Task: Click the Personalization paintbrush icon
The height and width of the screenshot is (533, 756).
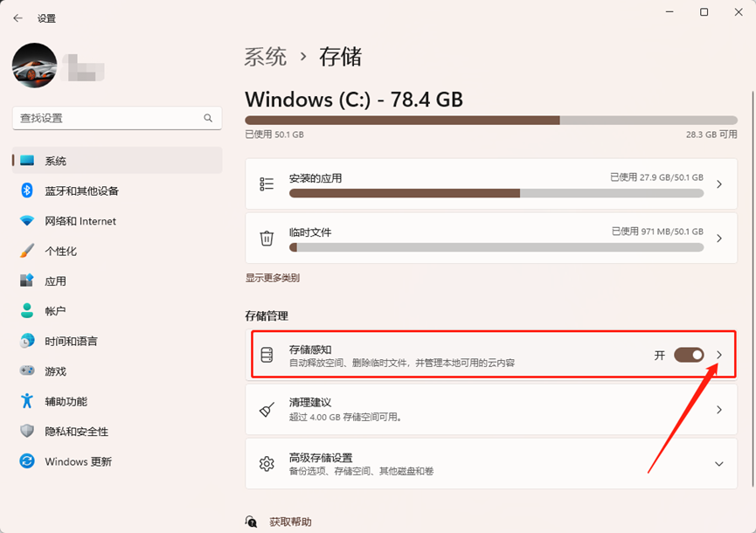Action: pyautogui.click(x=27, y=251)
